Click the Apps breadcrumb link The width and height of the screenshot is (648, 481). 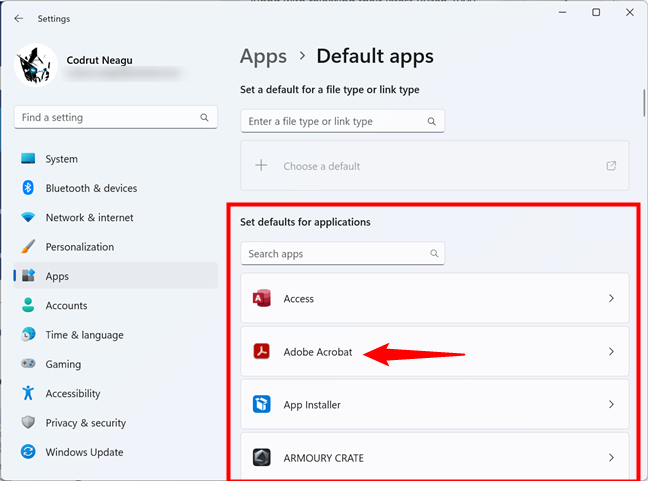263,57
